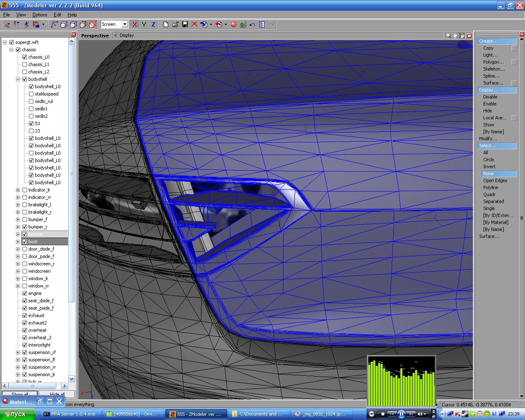Toggle the Z axis constraint
This screenshot has width=525, height=420.
coord(153,25)
